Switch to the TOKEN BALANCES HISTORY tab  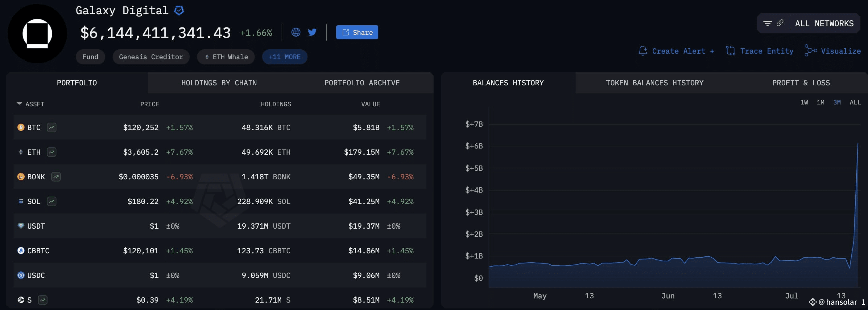654,83
